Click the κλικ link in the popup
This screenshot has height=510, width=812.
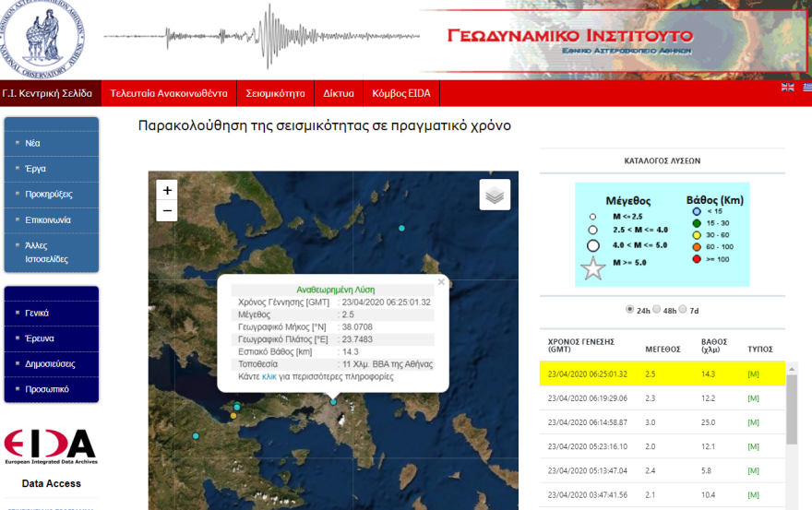[x=269, y=377]
